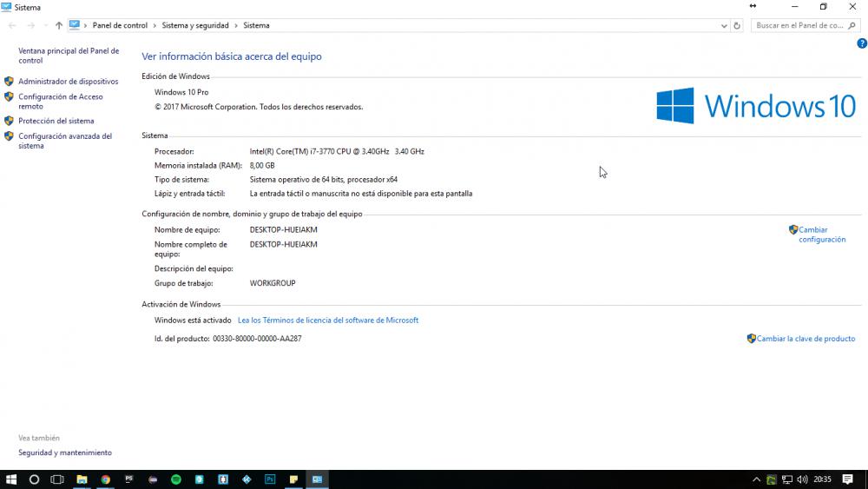Select Panel de control in the breadcrumb

[x=120, y=25]
